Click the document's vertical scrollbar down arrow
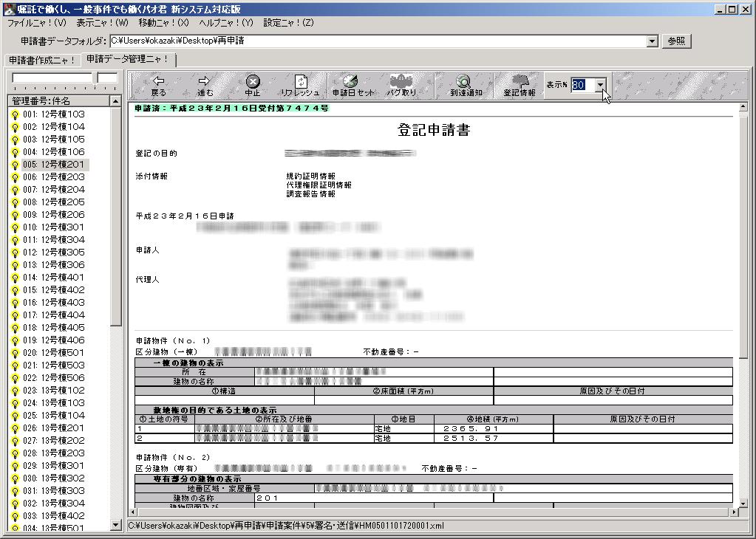756x539 pixels. (x=743, y=502)
